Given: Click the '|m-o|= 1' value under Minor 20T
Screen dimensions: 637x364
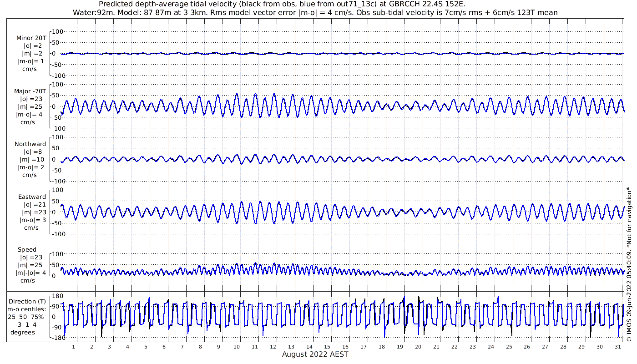Looking at the screenshot, I should [31, 61].
